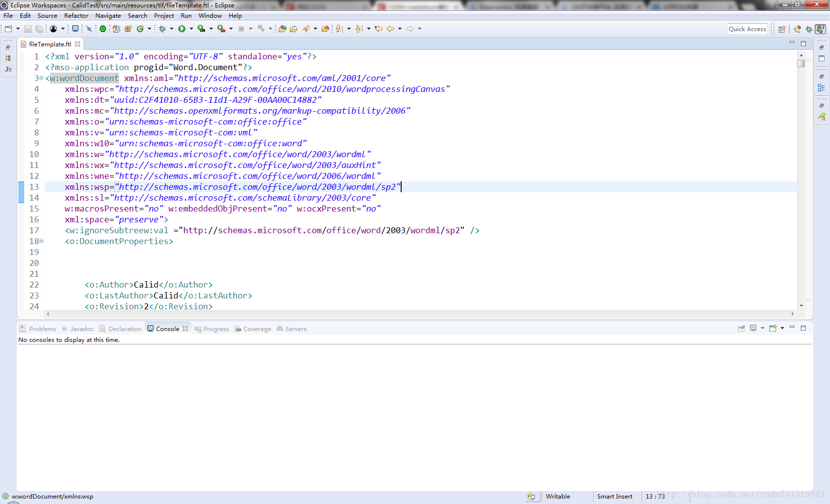The width and height of the screenshot is (830, 504).
Task: Click the New Java Class icon
Action: 140,29
